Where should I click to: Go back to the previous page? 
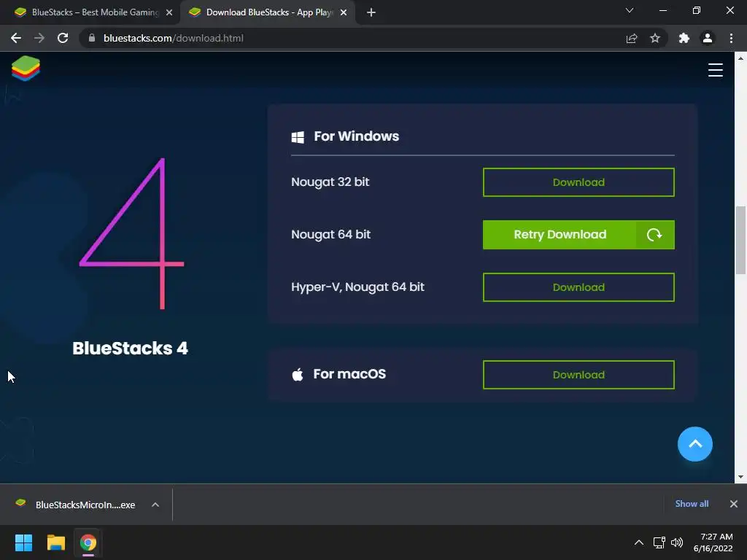coord(16,38)
